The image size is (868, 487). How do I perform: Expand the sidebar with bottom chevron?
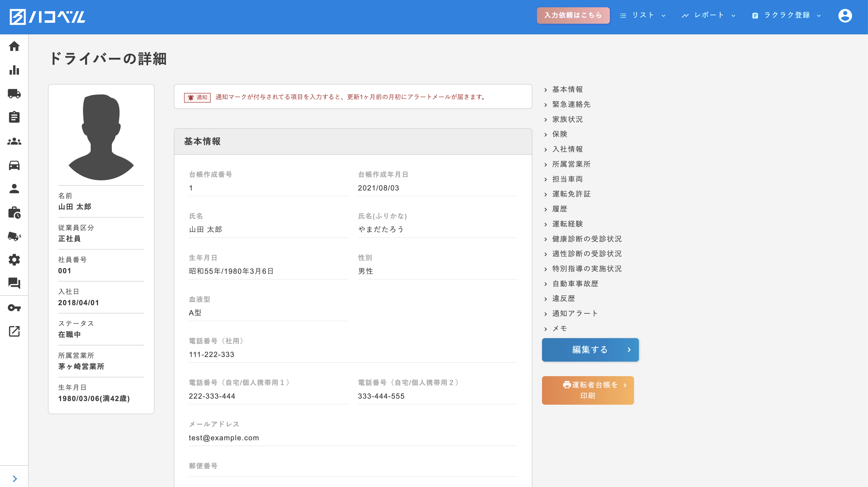15,479
